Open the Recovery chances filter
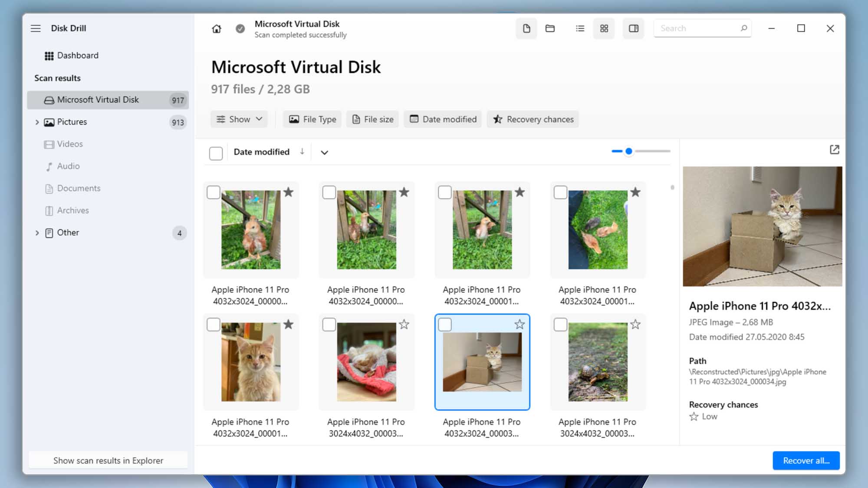 click(533, 119)
